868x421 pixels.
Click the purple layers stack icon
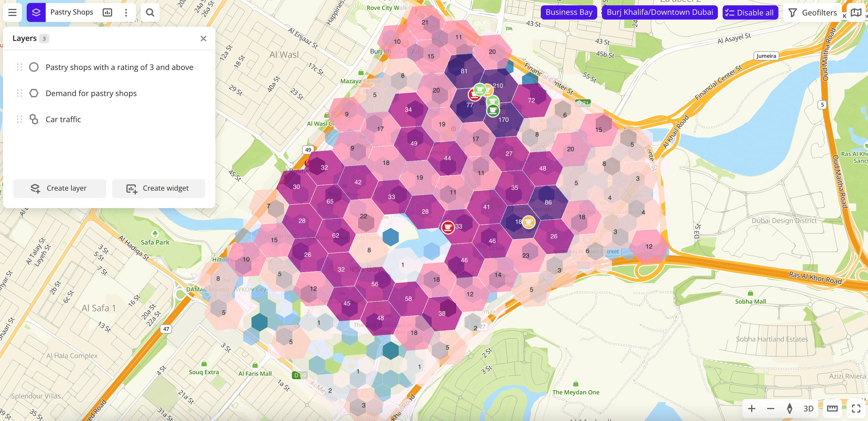[36, 12]
